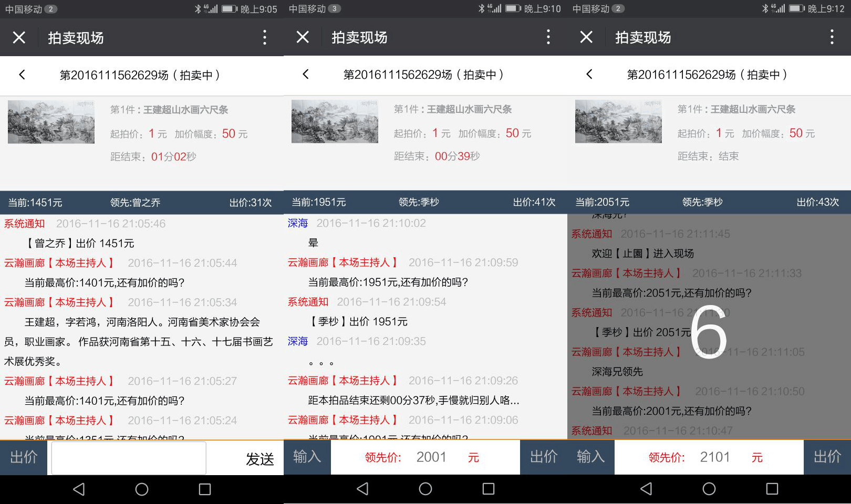Screen dimensions: 851x504
Task: Tap the countdown 01分02秒
Action: (174, 156)
